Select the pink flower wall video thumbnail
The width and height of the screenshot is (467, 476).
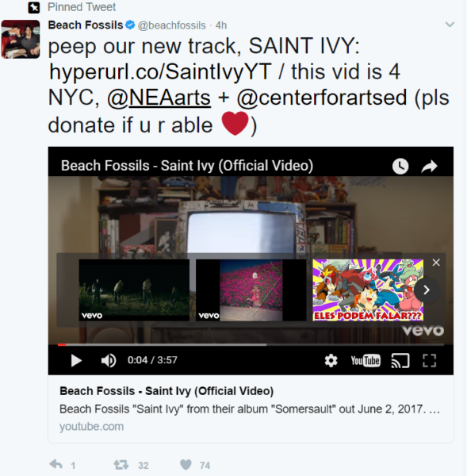[251, 290]
